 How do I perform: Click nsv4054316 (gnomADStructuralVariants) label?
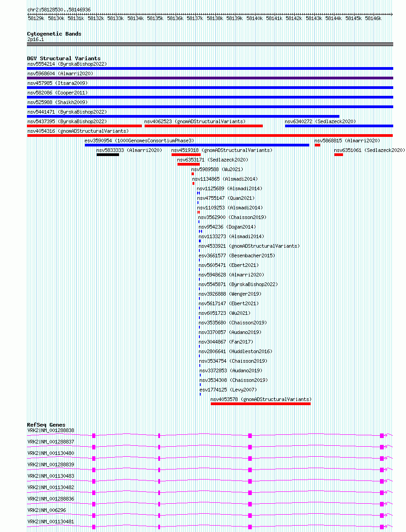coord(78,131)
